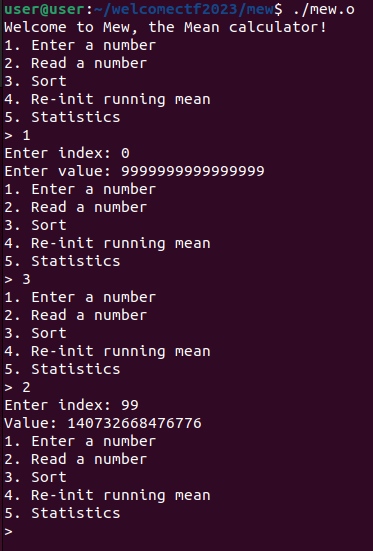
Task: Click the Enter index: 99 line
Action: coord(71,405)
